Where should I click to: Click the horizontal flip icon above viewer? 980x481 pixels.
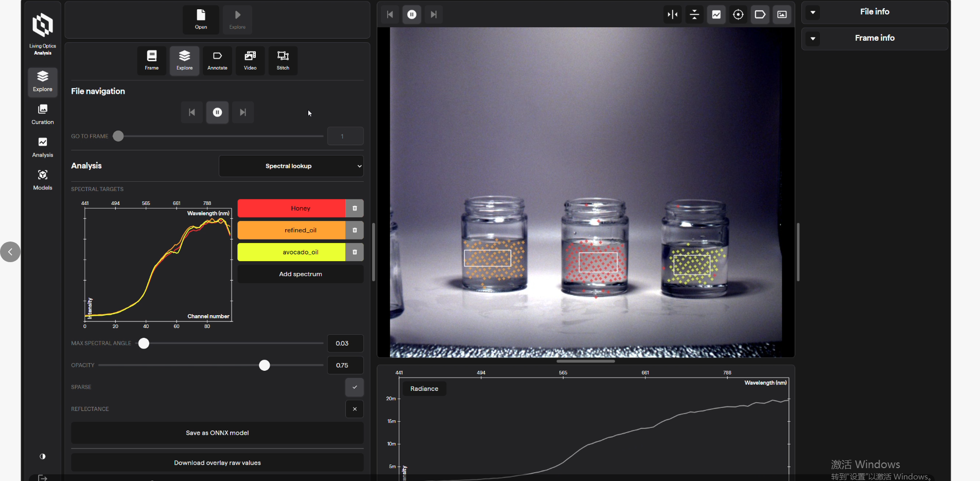pyautogui.click(x=673, y=14)
